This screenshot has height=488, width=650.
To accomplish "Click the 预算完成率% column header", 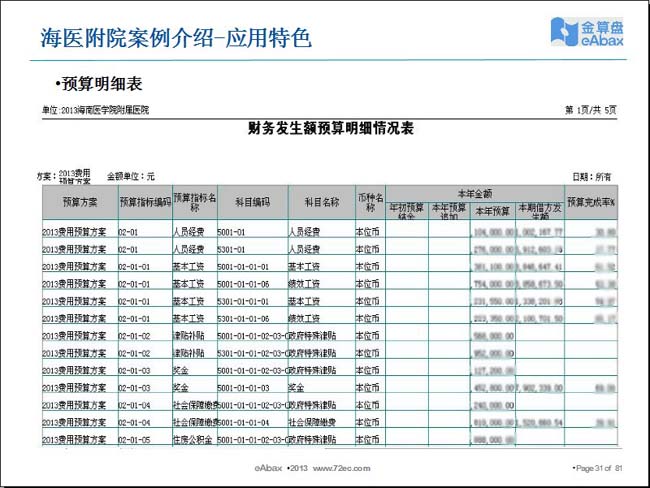I will point(591,202).
